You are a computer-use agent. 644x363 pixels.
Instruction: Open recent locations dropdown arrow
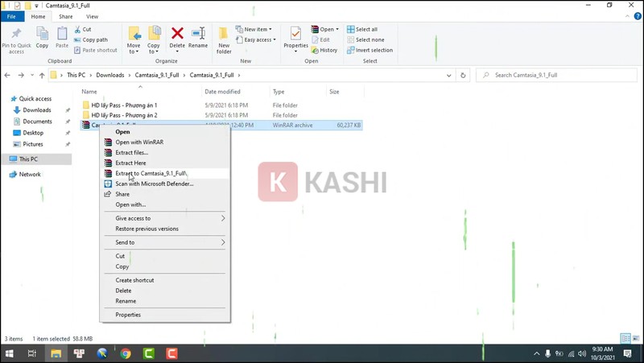(x=32, y=75)
